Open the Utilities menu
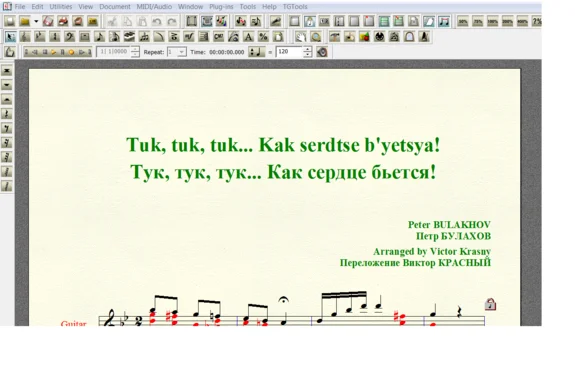Image resolution: width=576 pixels, height=369 pixels. pyautogui.click(x=61, y=7)
